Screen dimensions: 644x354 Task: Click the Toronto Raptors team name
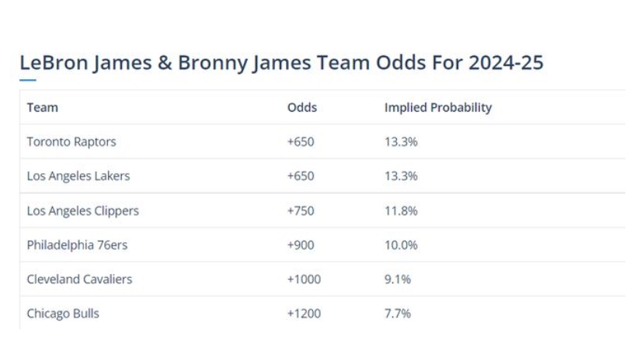71,142
